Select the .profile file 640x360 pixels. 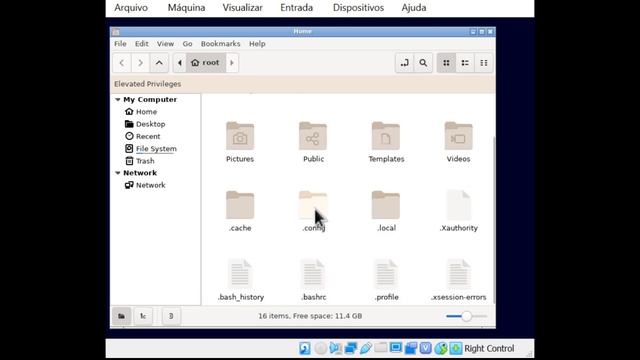pos(386,280)
